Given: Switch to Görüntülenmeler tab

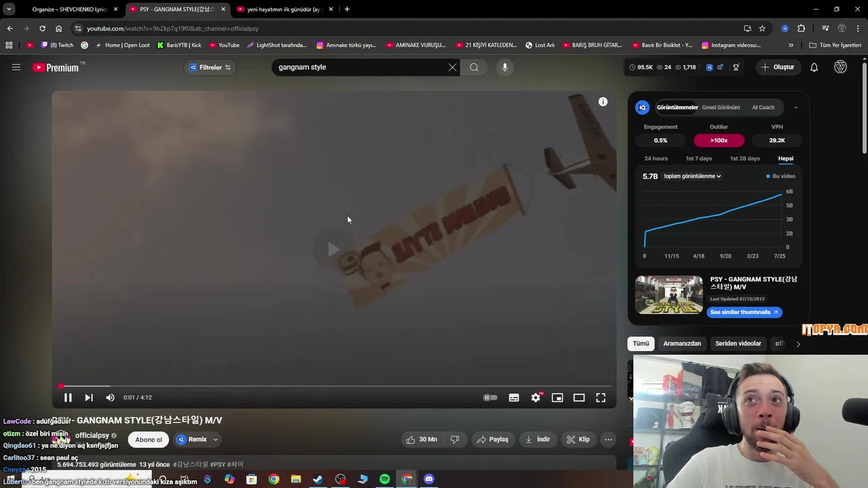Looking at the screenshot, I should [677, 107].
